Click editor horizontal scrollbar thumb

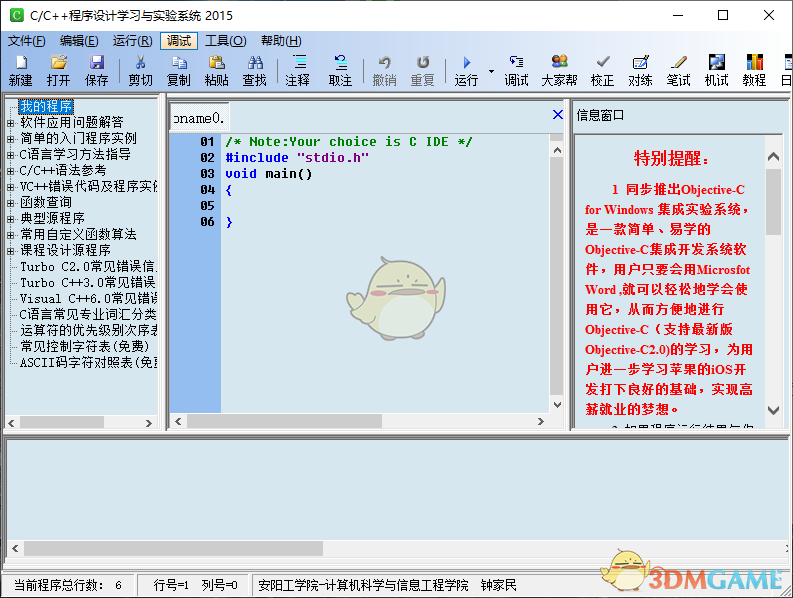coord(284,421)
